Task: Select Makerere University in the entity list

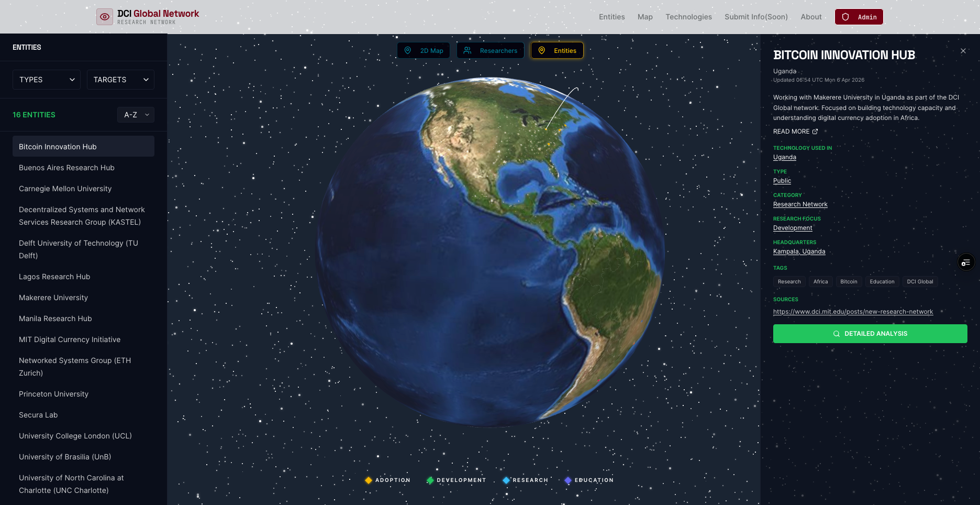Action: (x=53, y=298)
